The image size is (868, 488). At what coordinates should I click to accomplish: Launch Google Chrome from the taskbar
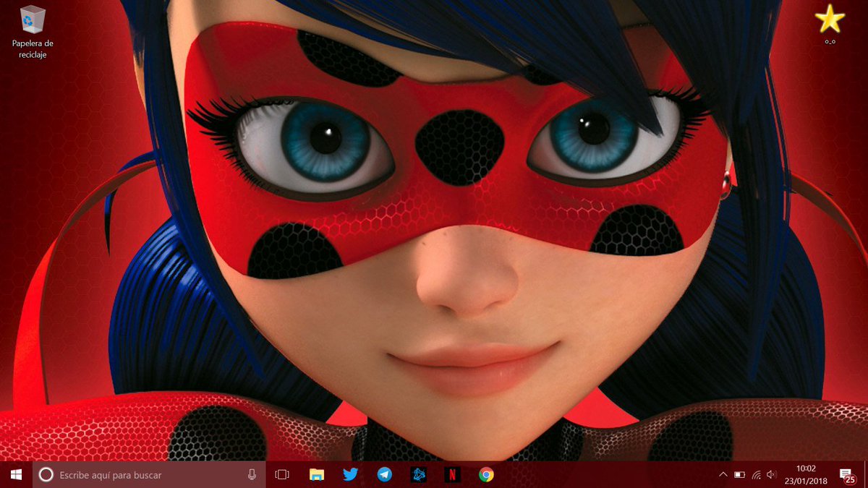(486, 475)
